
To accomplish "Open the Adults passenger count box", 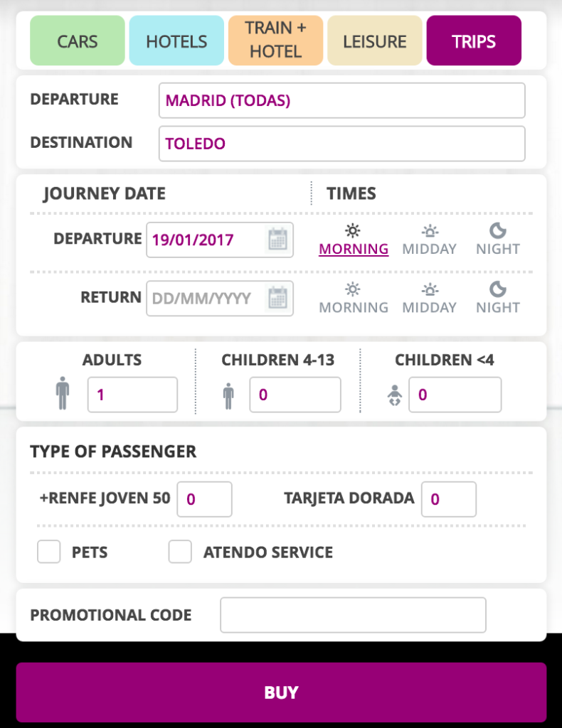I will [x=132, y=395].
